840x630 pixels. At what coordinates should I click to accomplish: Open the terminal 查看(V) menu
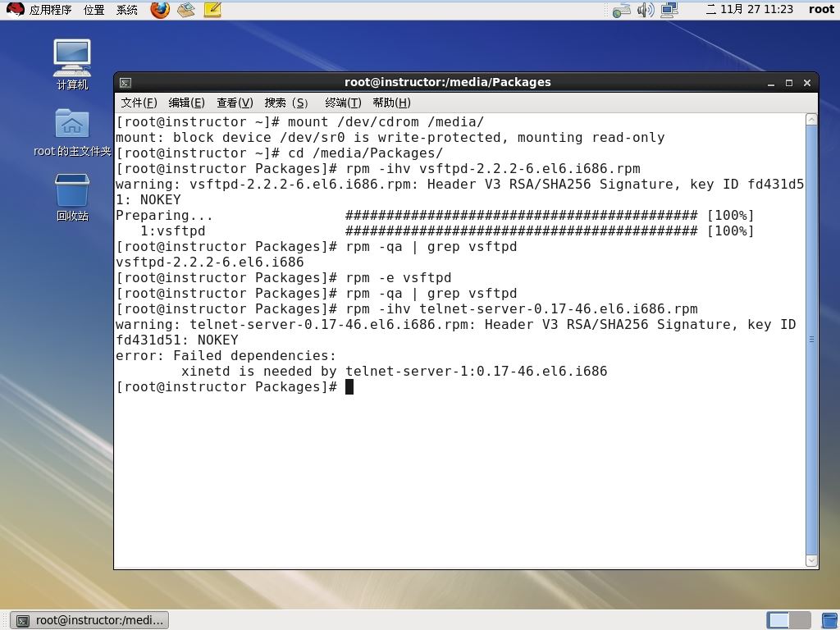(x=235, y=103)
